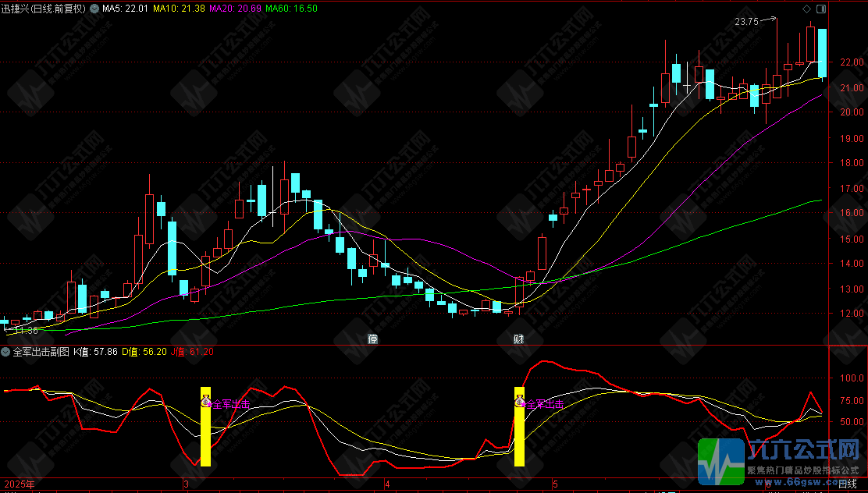Click the D值: 56.20 readout

point(144,352)
